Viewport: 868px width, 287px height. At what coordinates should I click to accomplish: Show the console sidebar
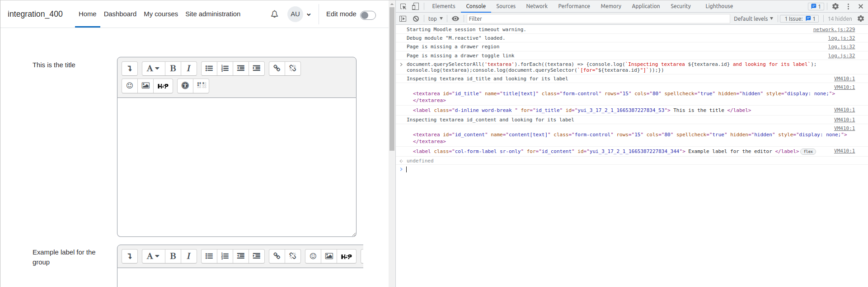coord(403,19)
